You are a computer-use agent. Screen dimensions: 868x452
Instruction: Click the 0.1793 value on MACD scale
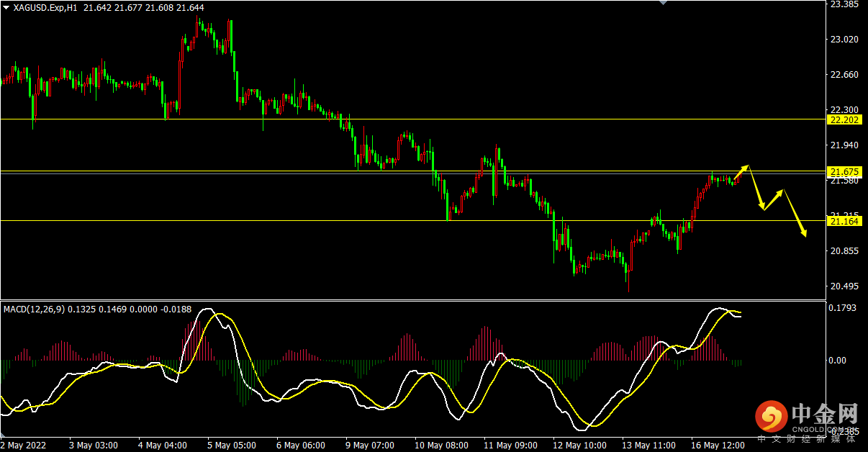844,309
